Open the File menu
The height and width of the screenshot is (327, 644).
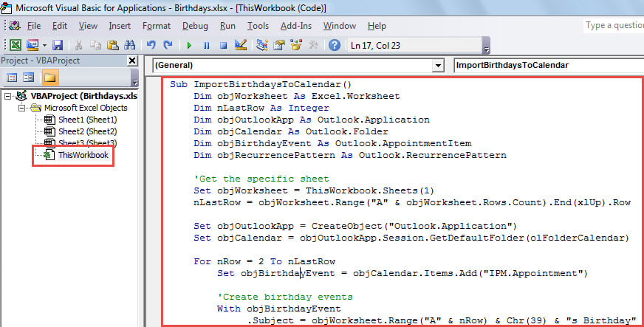[x=34, y=26]
